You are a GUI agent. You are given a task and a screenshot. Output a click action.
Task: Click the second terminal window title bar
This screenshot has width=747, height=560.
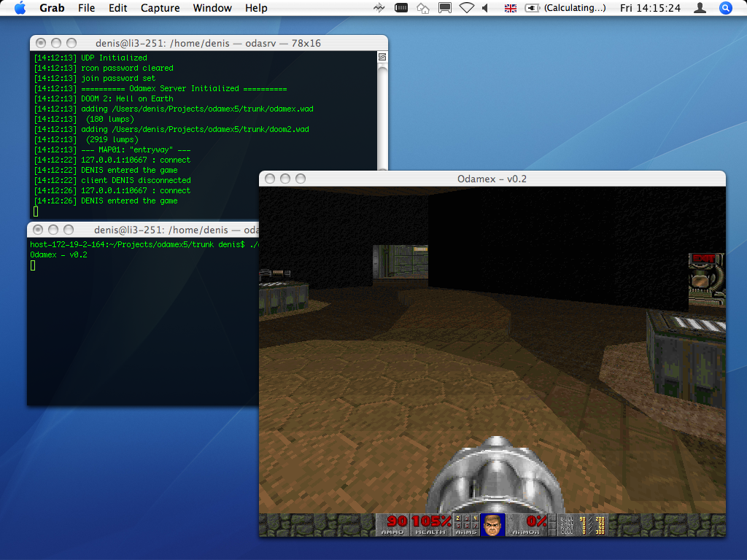(x=143, y=230)
